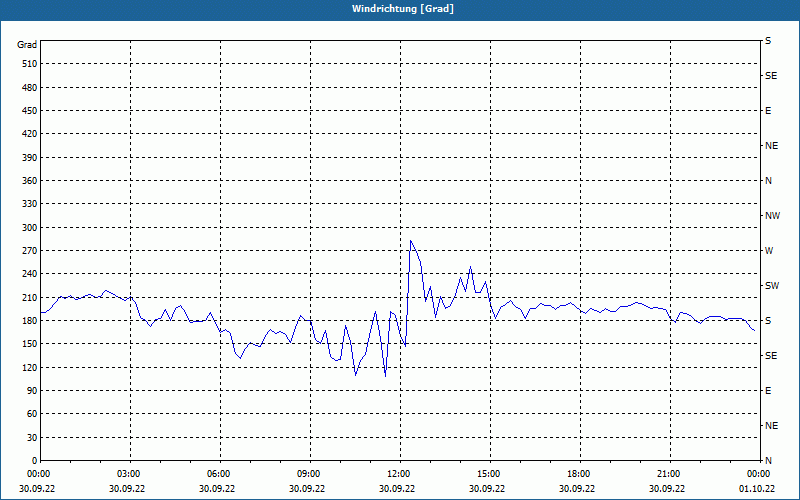
Task: Select the 03:00 time label
Action: [131, 474]
